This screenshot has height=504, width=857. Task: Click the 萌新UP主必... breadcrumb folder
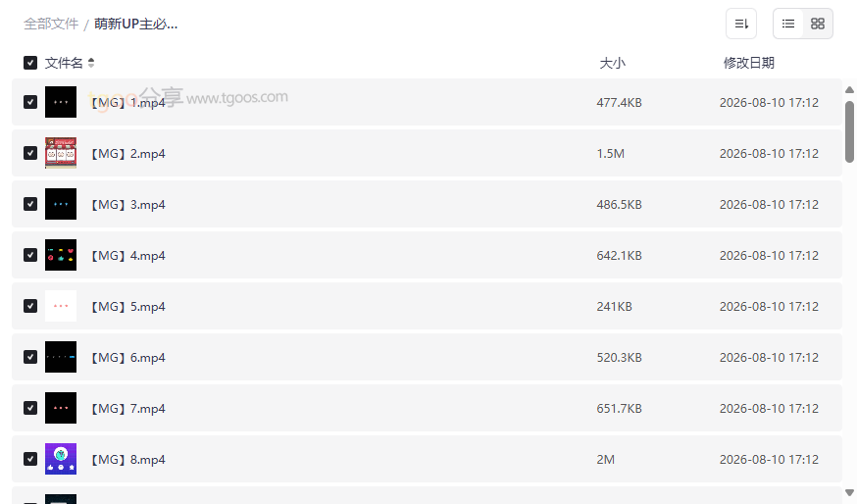tap(135, 25)
